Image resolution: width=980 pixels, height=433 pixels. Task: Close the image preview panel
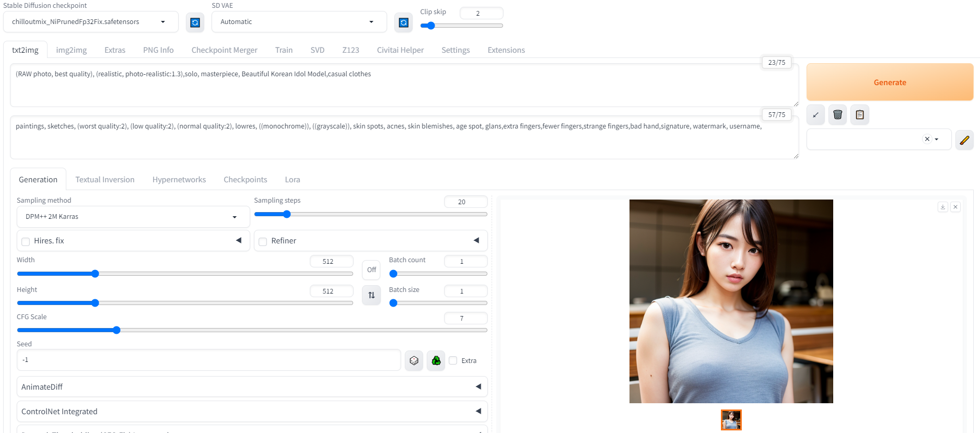(955, 207)
